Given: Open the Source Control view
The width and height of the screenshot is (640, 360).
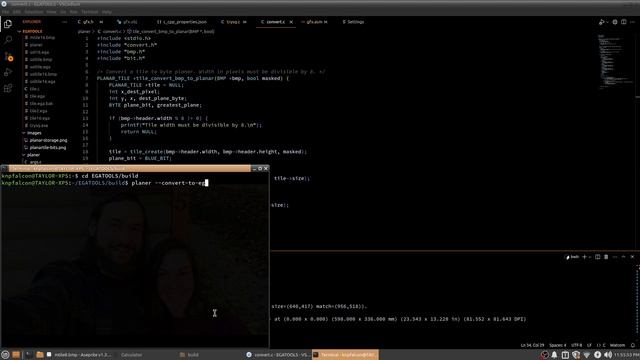Looking at the screenshot, I should pyautogui.click(x=8, y=56).
